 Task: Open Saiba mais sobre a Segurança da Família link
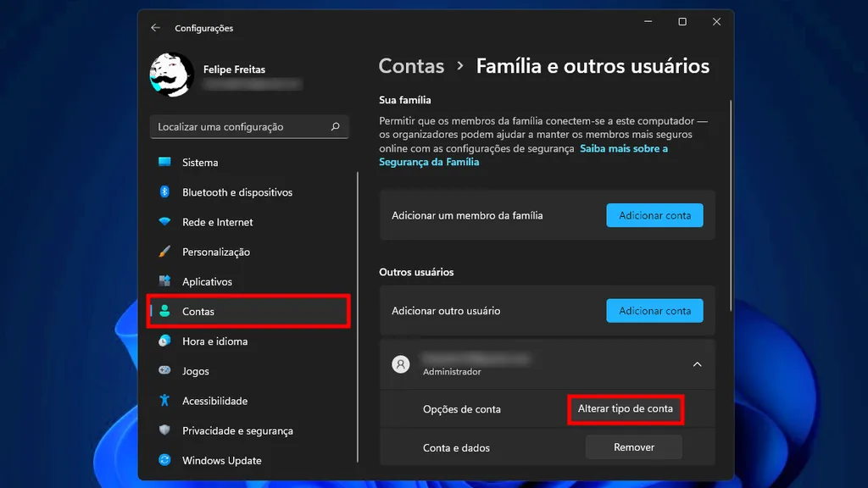[x=523, y=155]
